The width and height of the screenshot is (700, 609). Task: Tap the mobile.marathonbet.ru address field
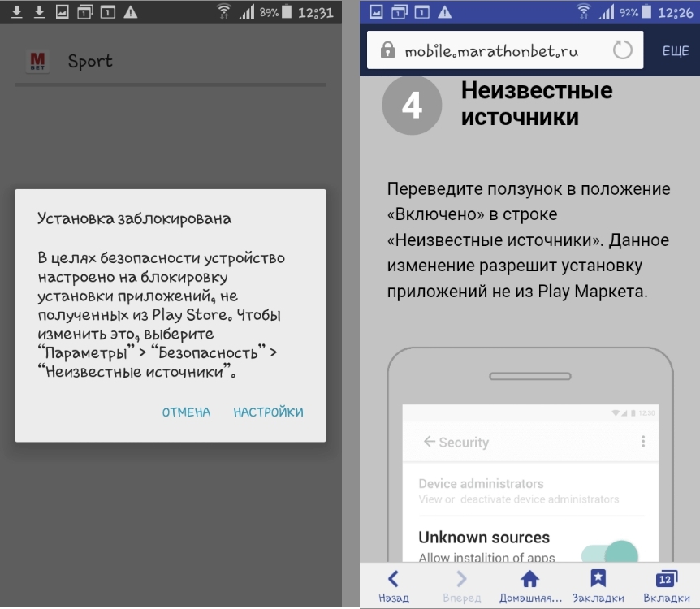pos(505,50)
